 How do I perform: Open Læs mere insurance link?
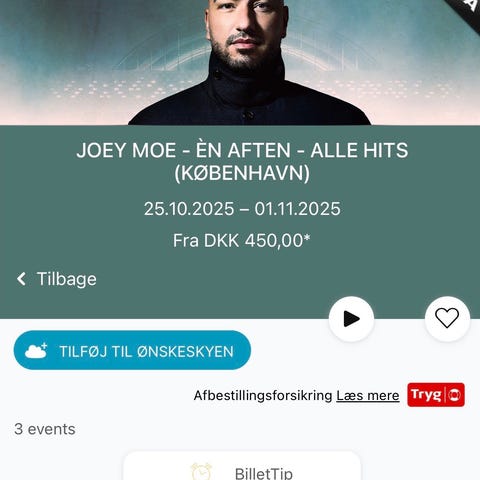[x=368, y=396]
